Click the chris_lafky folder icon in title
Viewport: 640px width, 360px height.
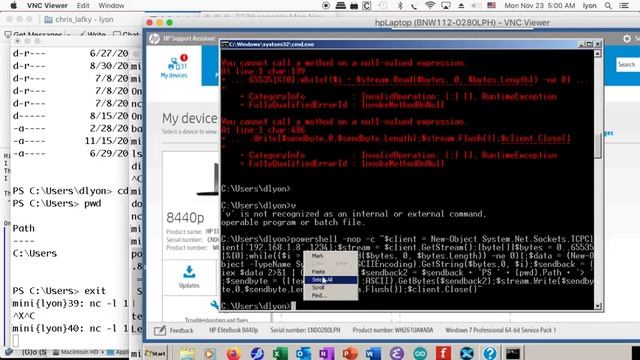pos(48,20)
